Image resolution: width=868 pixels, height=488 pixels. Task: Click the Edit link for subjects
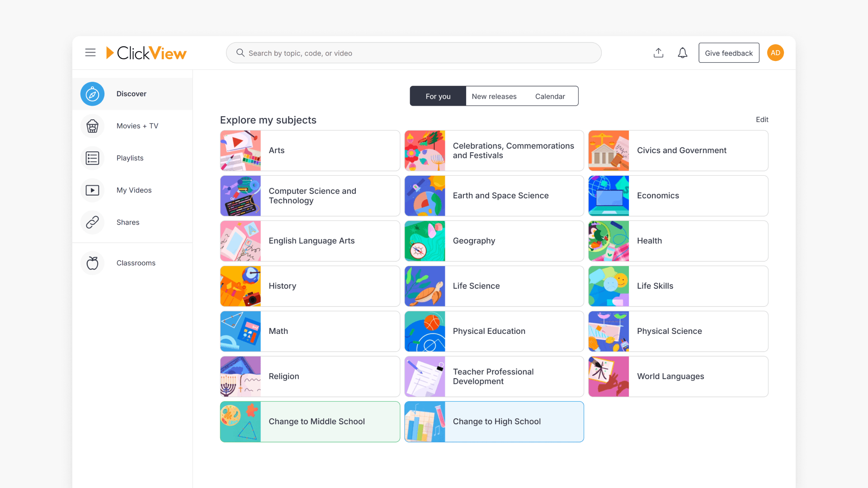(x=762, y=119)
